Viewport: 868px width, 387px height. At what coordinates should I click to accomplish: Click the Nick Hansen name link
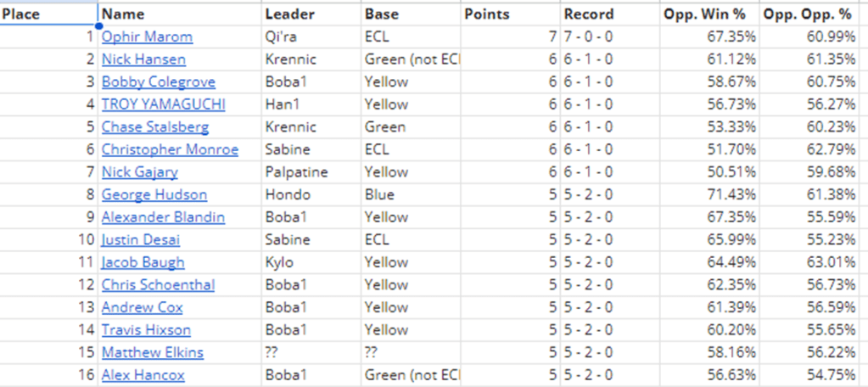coord(143,59)
